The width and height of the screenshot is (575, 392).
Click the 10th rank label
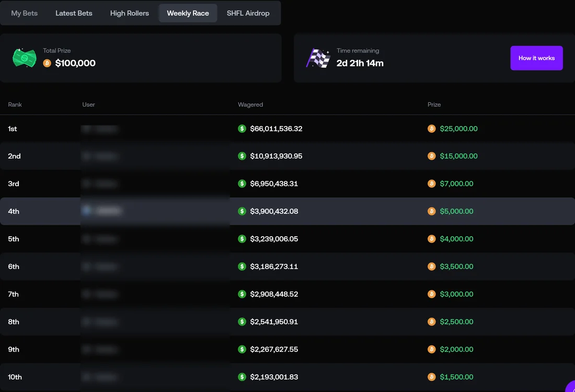pyautogui.click(x=15, y=377)
